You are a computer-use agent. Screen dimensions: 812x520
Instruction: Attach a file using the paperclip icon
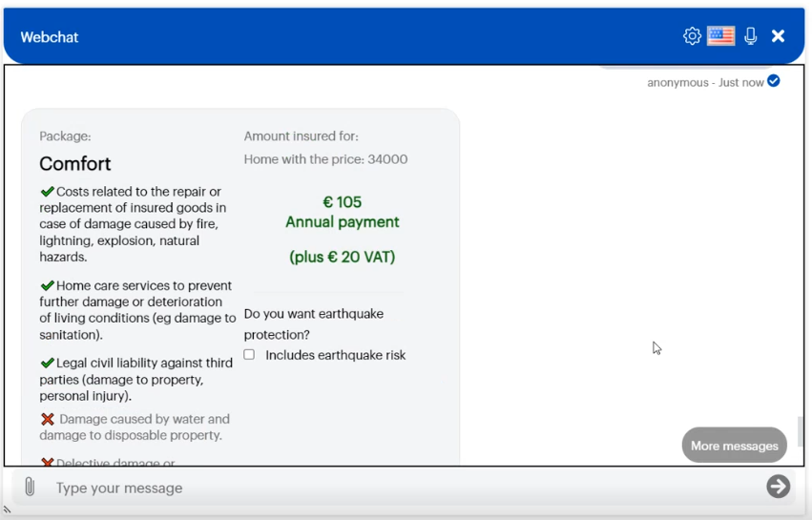pyautogui.click(x=30, y=487)
